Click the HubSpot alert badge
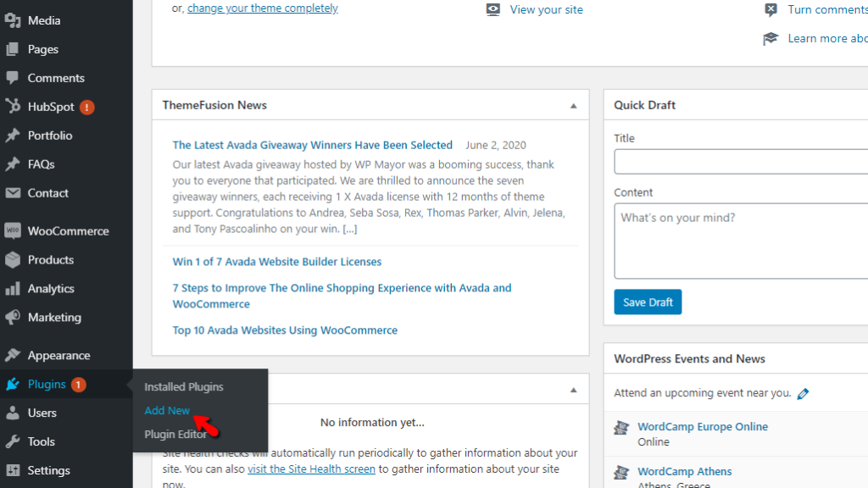This screenshot has height=488, width=868. point(87,107)
